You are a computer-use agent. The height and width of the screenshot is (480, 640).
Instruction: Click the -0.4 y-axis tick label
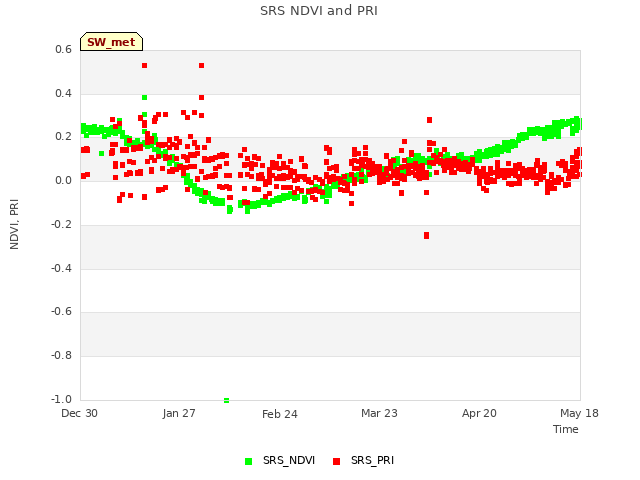tap(61, 269)
